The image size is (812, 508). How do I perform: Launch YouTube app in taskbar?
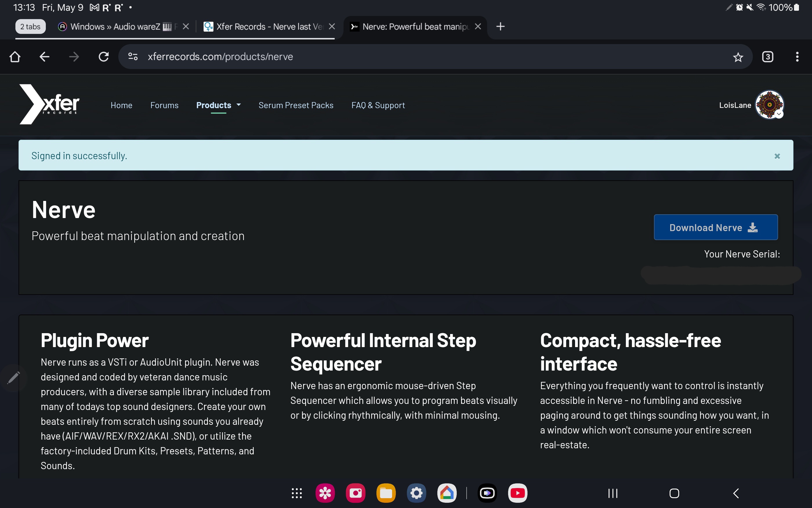(x=518, y=493)
